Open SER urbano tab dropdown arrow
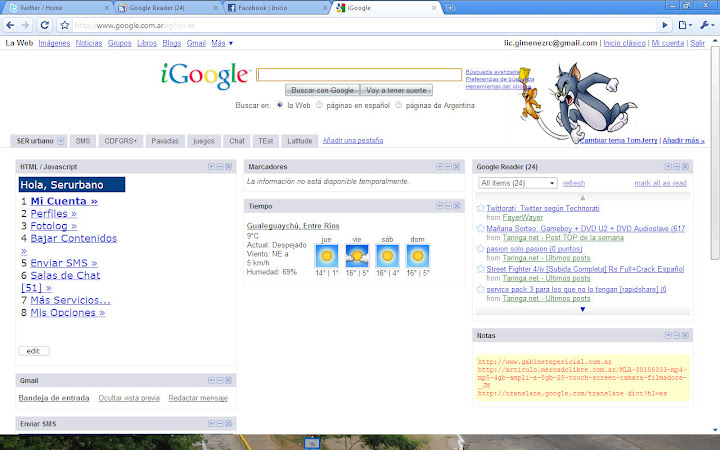 pos(61,141)
